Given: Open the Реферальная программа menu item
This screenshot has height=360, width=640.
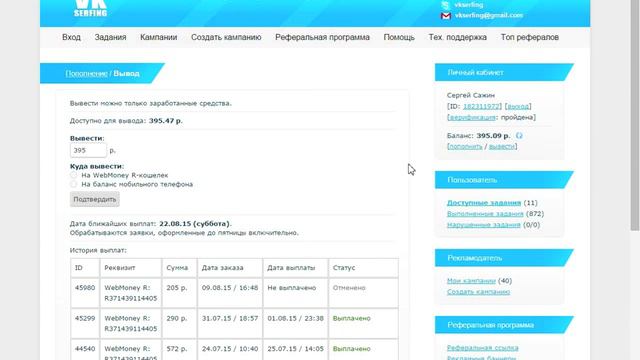Looking at the screenshot, I should [x=322, y=37].
